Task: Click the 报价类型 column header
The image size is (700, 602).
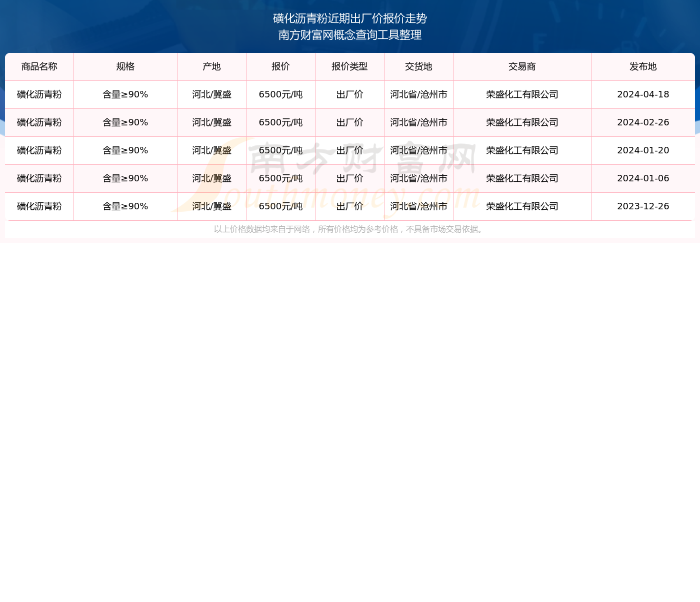Action: (349, 66)
